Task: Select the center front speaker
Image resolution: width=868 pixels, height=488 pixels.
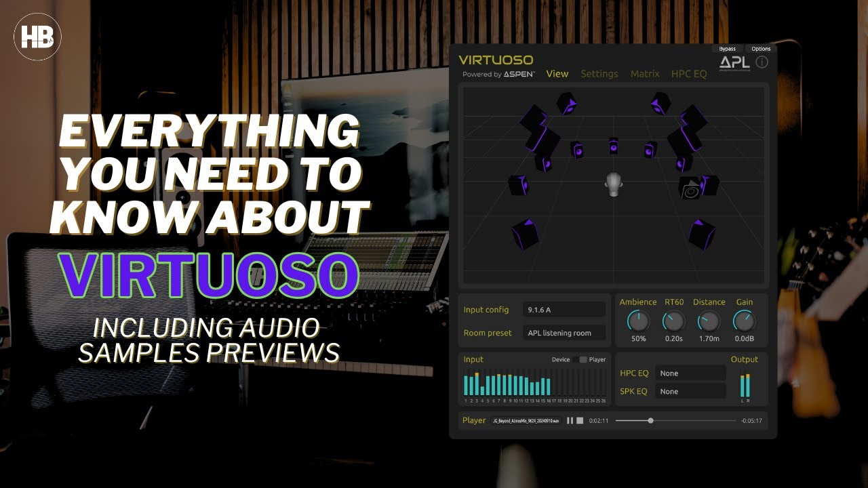Action: pos(613,145)
